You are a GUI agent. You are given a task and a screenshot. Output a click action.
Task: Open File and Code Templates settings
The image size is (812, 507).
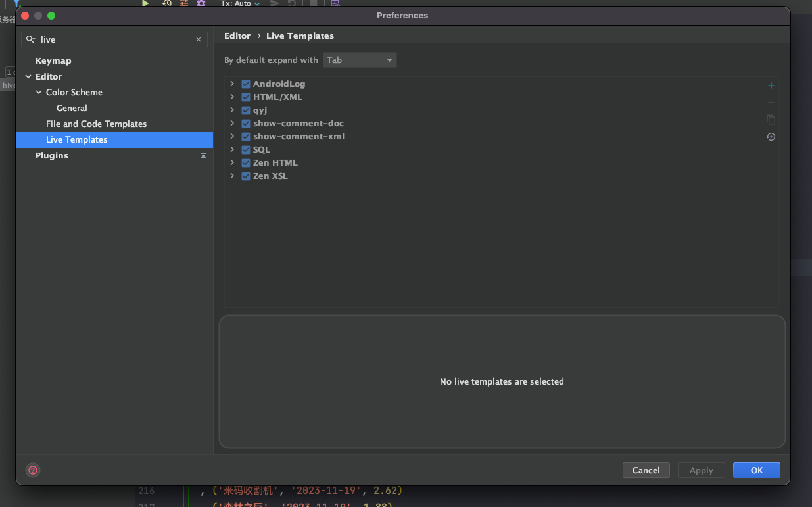pyautogui.click(x=96, y=124)
